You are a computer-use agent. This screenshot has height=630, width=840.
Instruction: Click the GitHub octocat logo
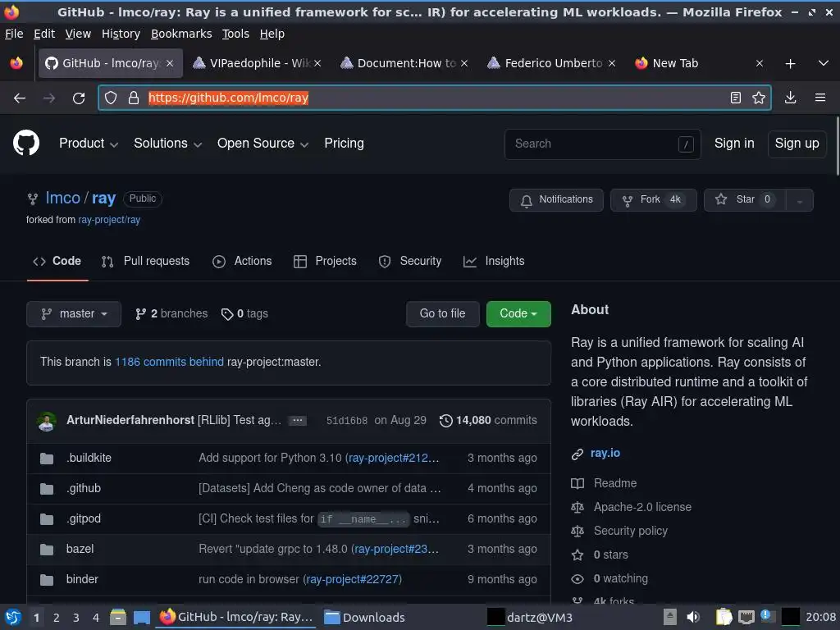point(26,143)
